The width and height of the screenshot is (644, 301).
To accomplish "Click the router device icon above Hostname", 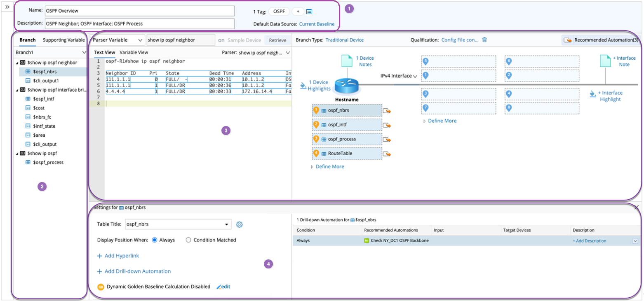I will [x=347, y=86].
